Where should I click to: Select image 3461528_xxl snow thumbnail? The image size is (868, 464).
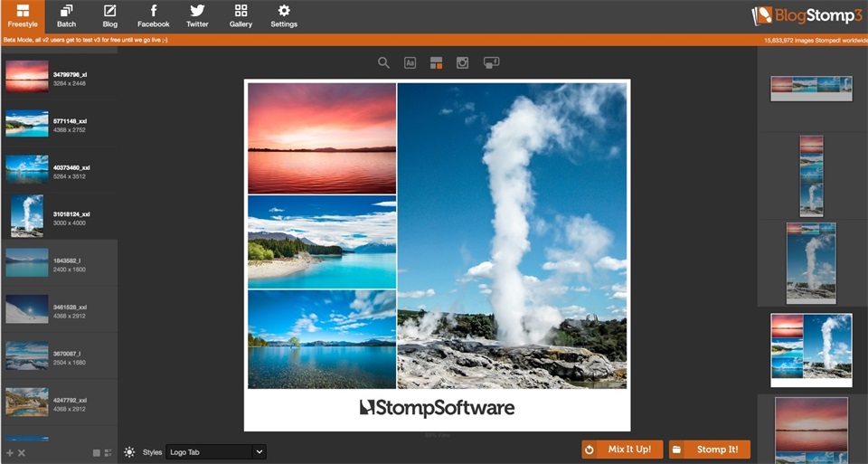[x=27, y=309]
